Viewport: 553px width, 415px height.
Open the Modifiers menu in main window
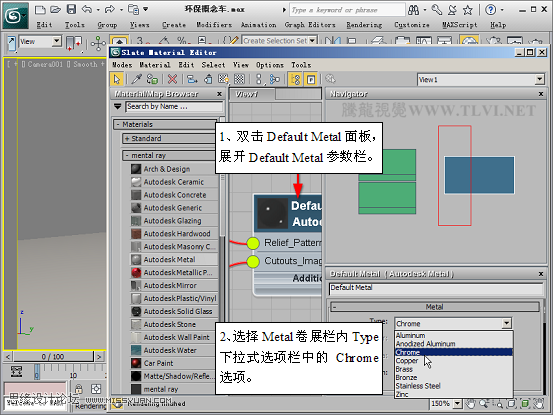click(214, 25)
